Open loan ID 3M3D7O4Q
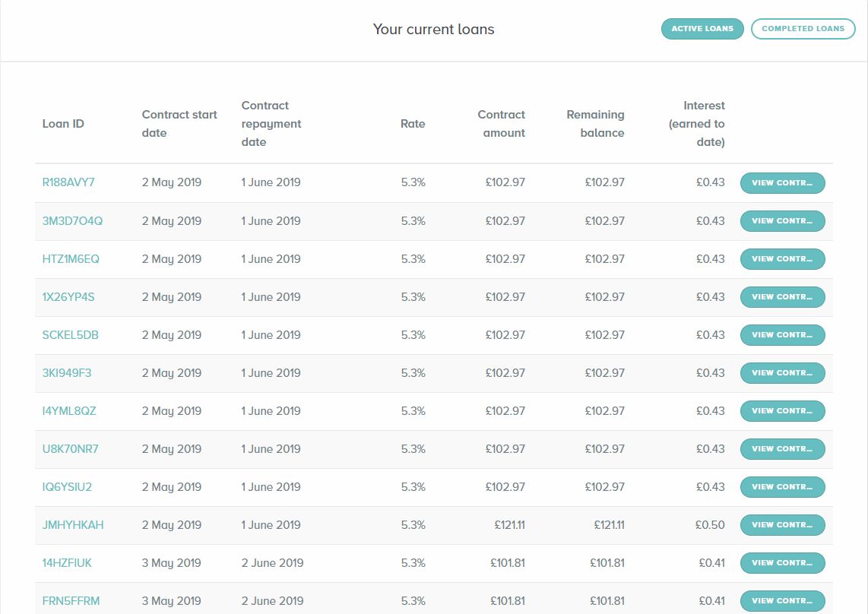Image resolution: width=868 pixels, height=614 pixels. (72, 221)
